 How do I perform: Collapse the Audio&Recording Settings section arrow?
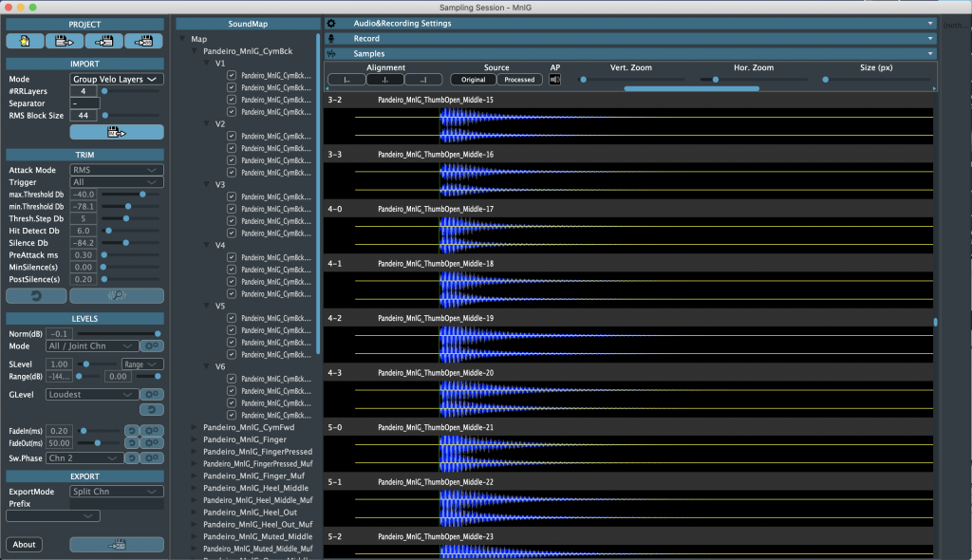(x=930, y=24)
